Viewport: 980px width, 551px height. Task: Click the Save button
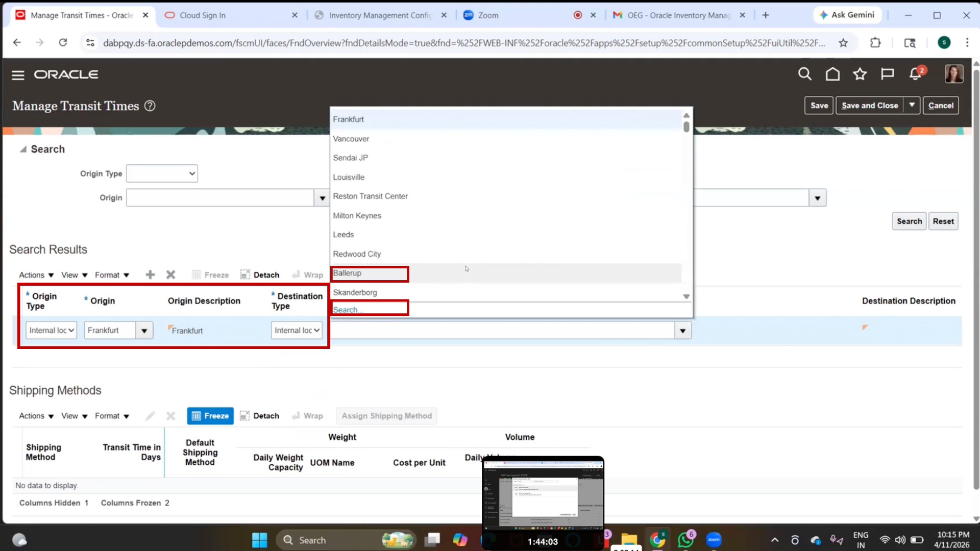[x=819, y=106]
